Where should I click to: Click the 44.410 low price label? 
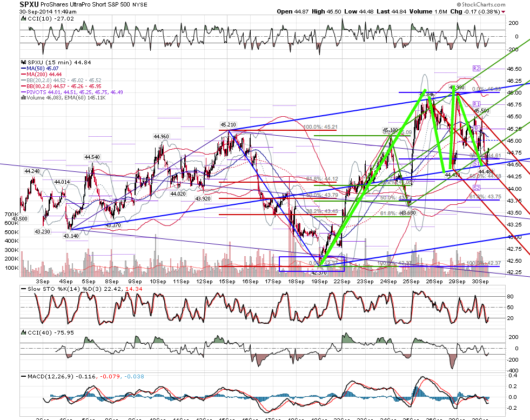[452, 175]
